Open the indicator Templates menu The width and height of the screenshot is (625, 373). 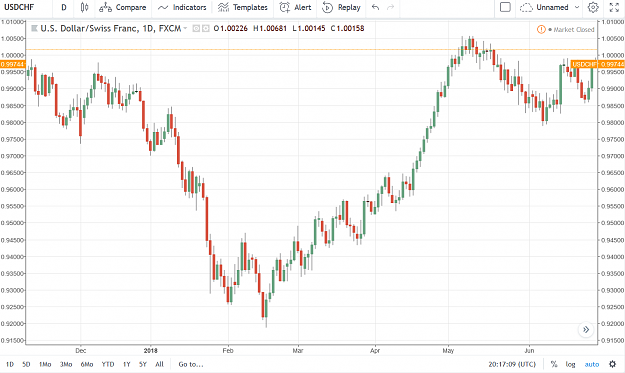coord(242,7)
